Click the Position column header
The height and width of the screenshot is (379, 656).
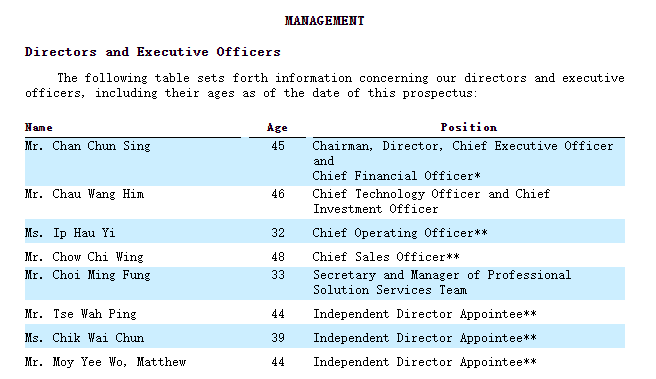(x=469, y=127)
